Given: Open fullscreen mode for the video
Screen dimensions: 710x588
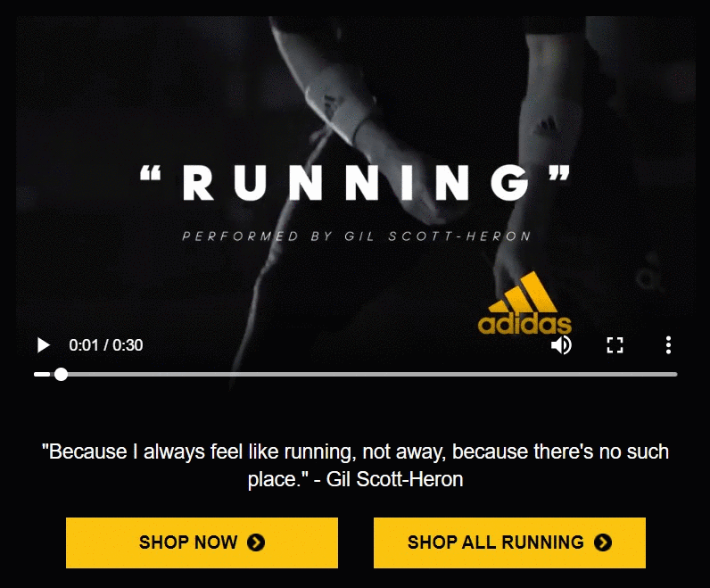Looking at the screenshot, I should [x=615, y=345].
